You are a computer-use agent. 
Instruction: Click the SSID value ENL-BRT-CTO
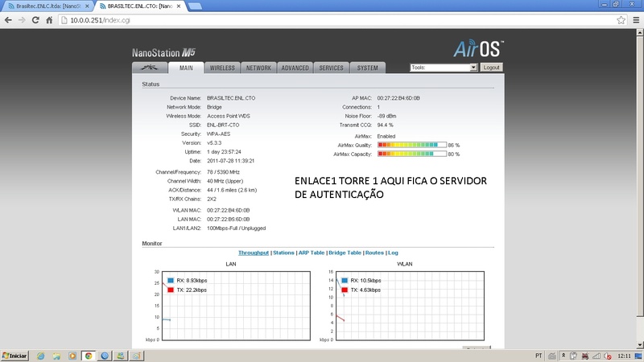coord(223,125)
